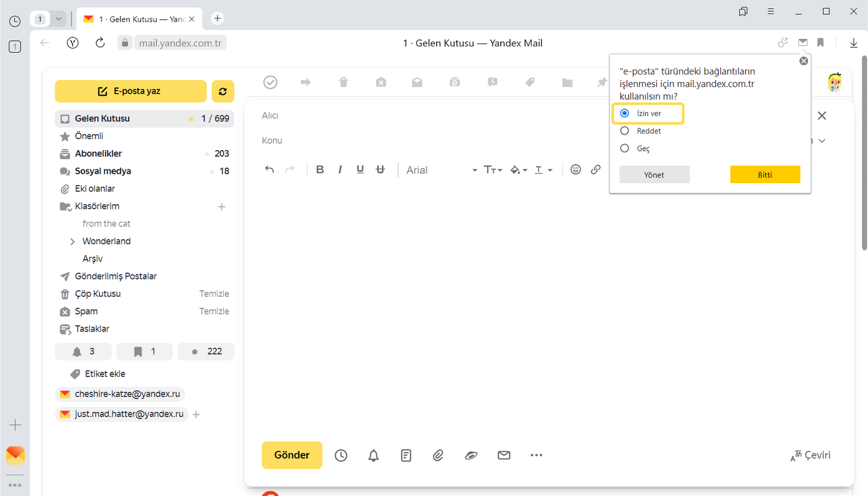Open the Gelen Kutusu folder
Screen dimensions: 868x496
pos(103,119)
